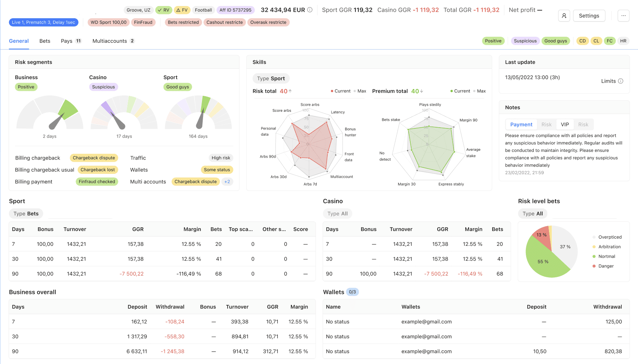Select the VIP notes tab
This screenshot has width=638, height=364.
[x=565, y=125]
